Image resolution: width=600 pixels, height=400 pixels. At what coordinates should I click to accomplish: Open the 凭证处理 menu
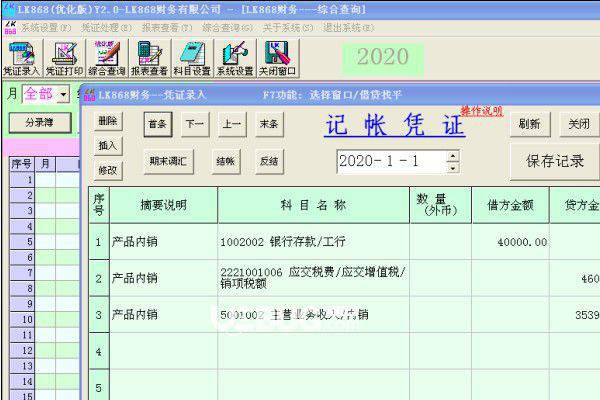(106, 28)
